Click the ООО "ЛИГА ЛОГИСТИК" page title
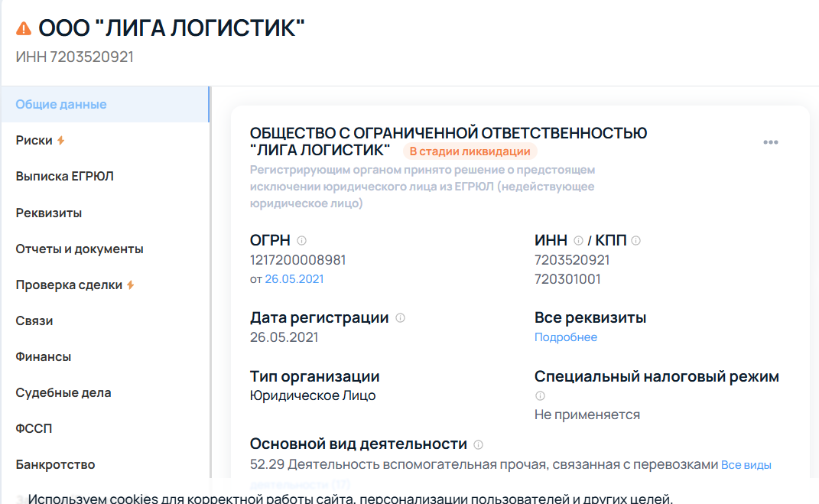Viewport: 819px width, 504px height. point(171,28)
